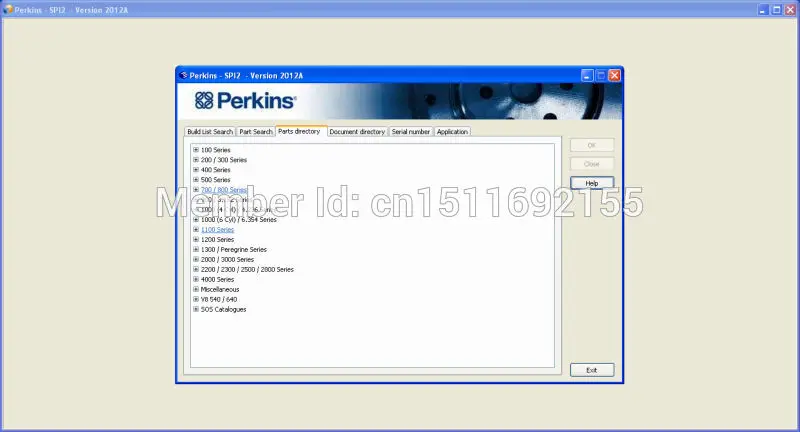The width and height of the screenshot is (800, 432).
Task: Minimize the outer Perkins SPI2 window
Action: 763,10
